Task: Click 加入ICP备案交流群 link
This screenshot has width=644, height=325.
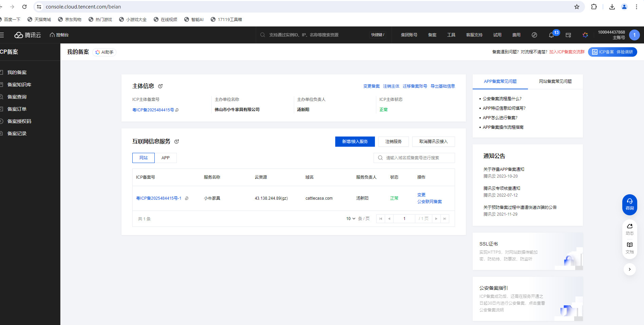Action: 567,52
